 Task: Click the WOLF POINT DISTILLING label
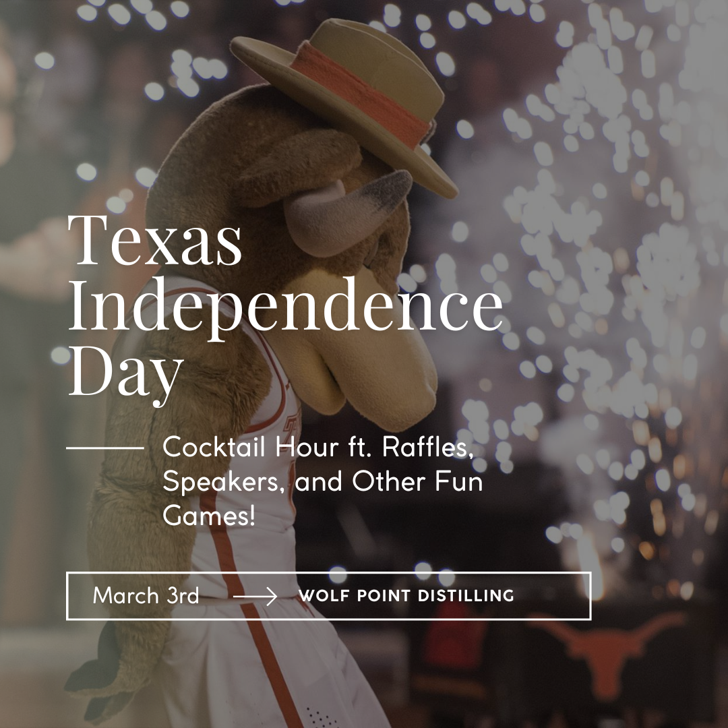pyautogui.click(x=406, y=596)
